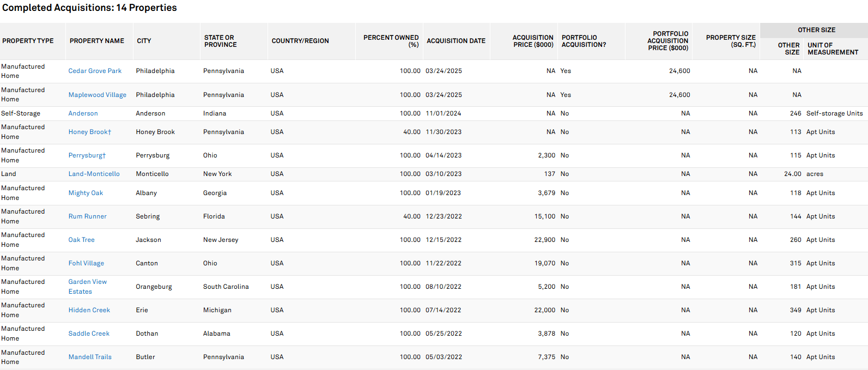The height and width of the screenshot is (370, 868).
Task: Select the 7,375 acquisition price value
Action: pos(547,357)
